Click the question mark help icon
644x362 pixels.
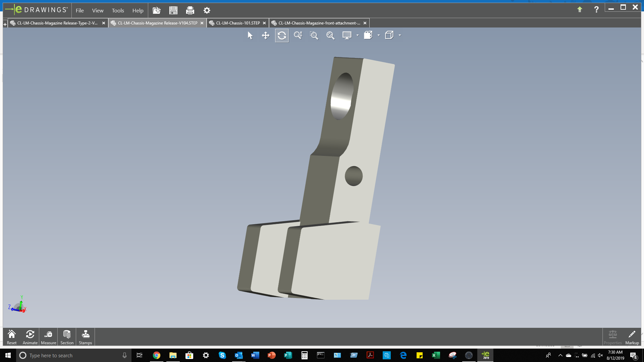pos(596,9)
